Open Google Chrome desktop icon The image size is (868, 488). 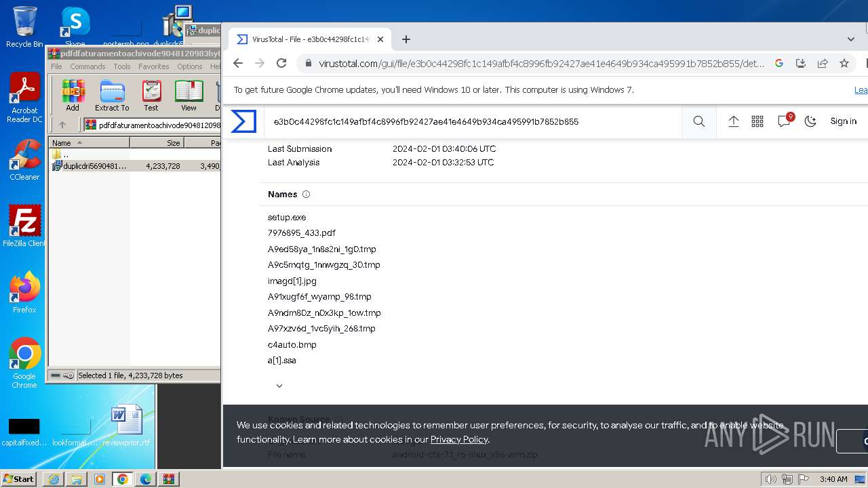(24, 363)
